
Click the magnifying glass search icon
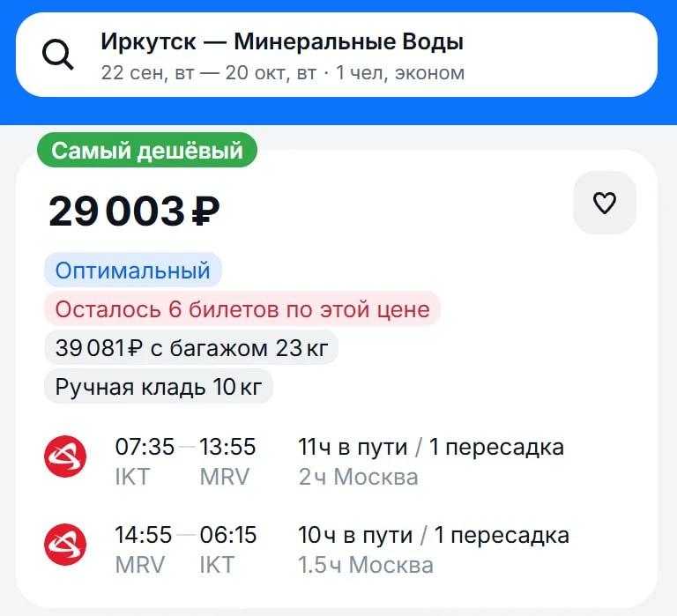(57, 55)
